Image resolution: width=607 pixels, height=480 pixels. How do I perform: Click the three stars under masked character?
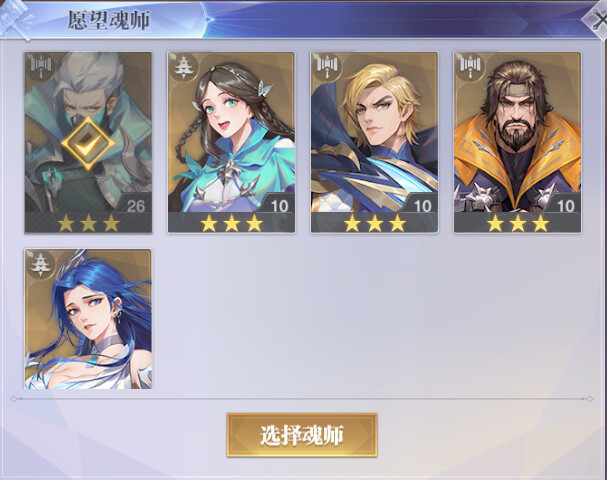[88, 223]
